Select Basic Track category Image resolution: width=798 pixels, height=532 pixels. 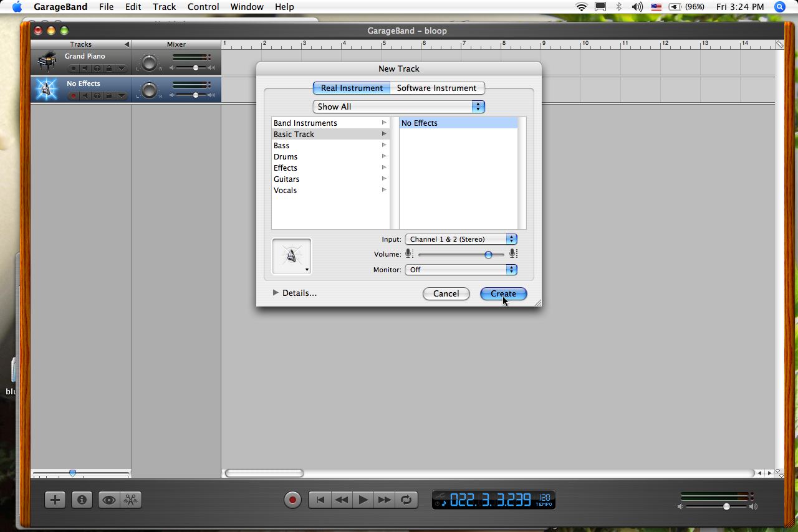330,134
